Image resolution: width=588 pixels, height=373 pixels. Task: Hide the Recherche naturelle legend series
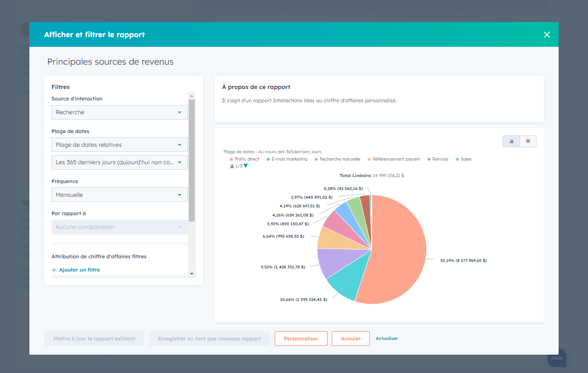(337, 159)
